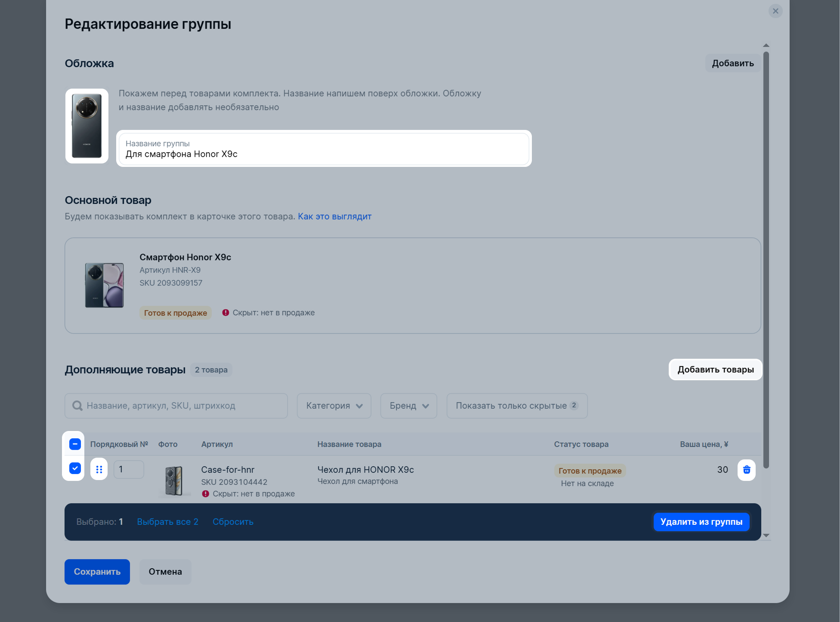Click the scroll up arrow
The width and height of the screenshot is (840, 622).
766,46
